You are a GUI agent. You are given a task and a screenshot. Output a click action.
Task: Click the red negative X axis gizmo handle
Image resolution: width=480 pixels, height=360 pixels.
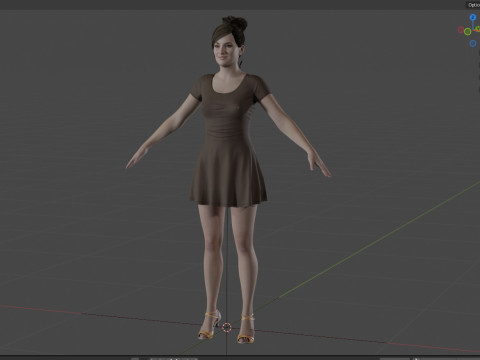click(461, 30)
